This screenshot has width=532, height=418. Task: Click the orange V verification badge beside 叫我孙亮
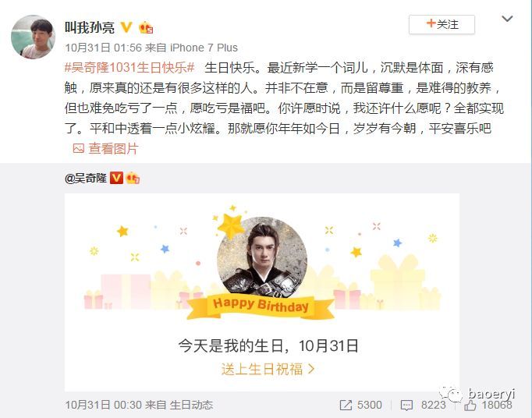coord(126,27)
